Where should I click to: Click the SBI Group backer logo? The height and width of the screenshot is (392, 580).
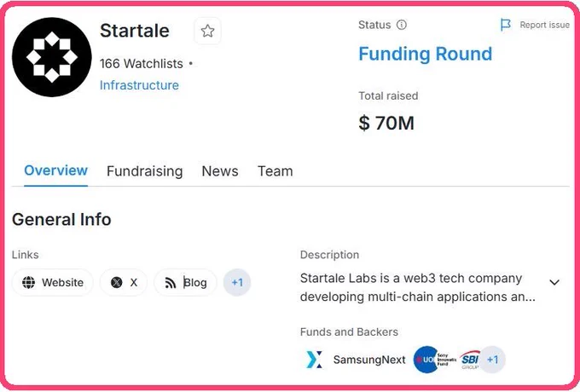(x=470, y=360)
